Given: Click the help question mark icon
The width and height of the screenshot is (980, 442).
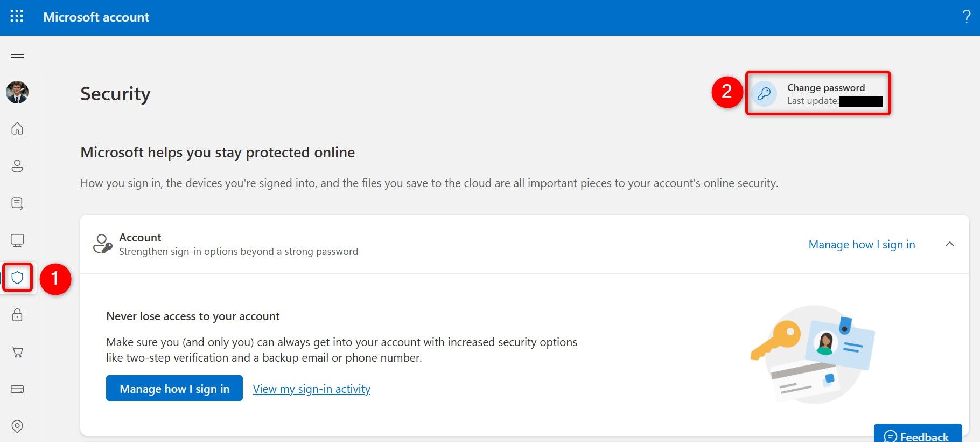Looking at the screenshot, I should coord(967,17).
